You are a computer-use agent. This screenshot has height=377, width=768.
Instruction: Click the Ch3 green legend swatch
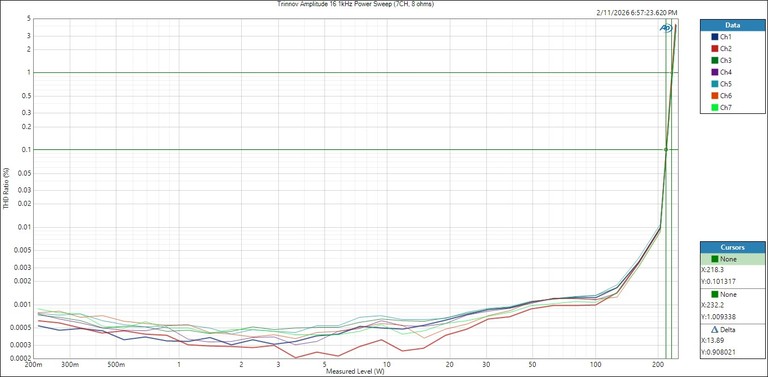tap(715, 60)
